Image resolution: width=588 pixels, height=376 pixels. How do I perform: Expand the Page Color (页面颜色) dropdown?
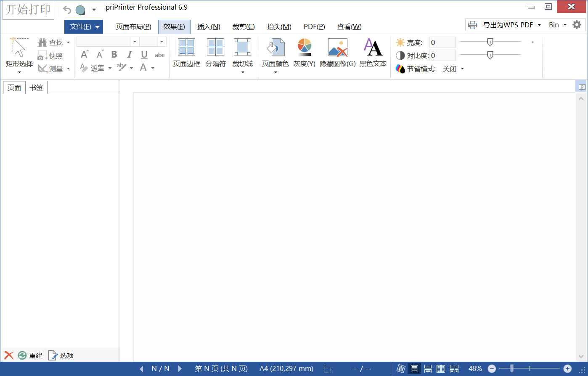275,72
